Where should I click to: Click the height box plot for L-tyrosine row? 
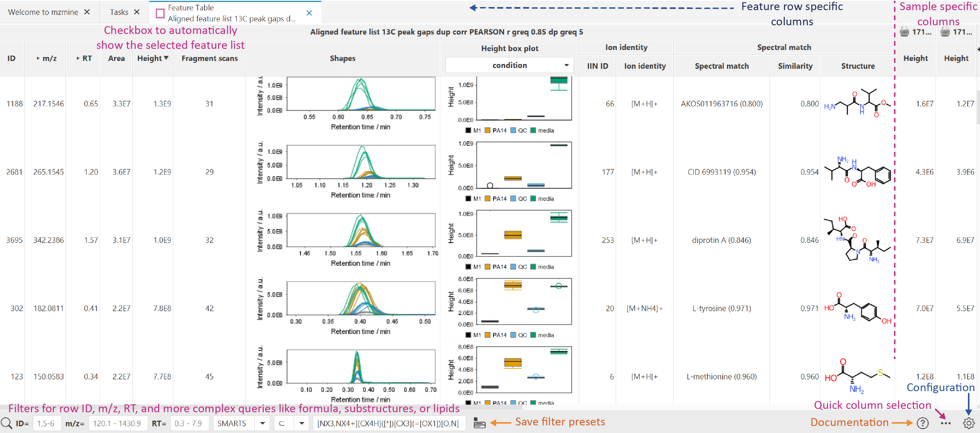click(510, 307)
